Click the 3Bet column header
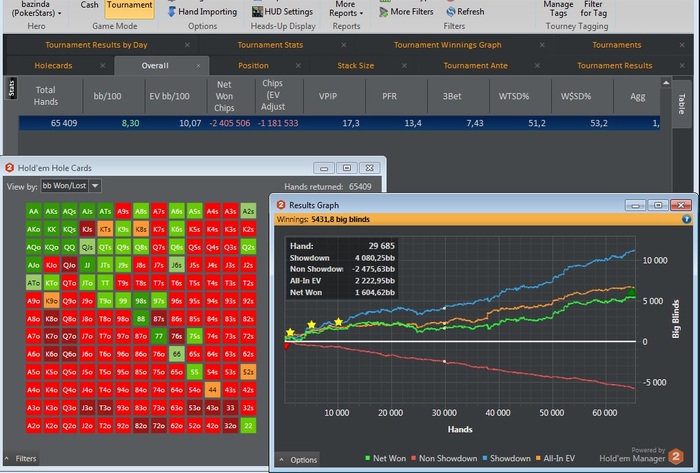The image size is (700, 473). (x=452, y=96)
